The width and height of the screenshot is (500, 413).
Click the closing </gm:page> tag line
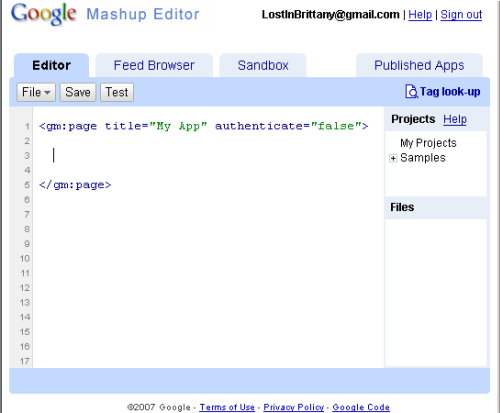point(75,185)
